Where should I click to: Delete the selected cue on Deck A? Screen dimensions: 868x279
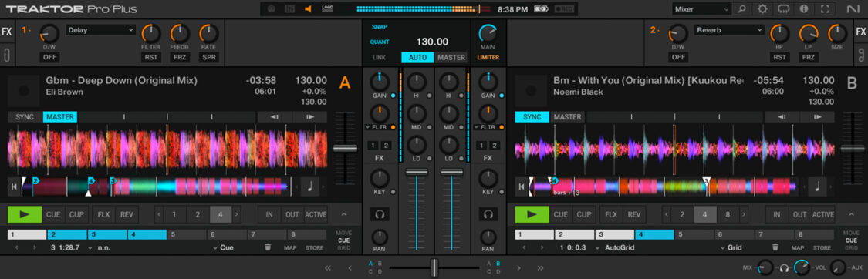coord(268,247)
